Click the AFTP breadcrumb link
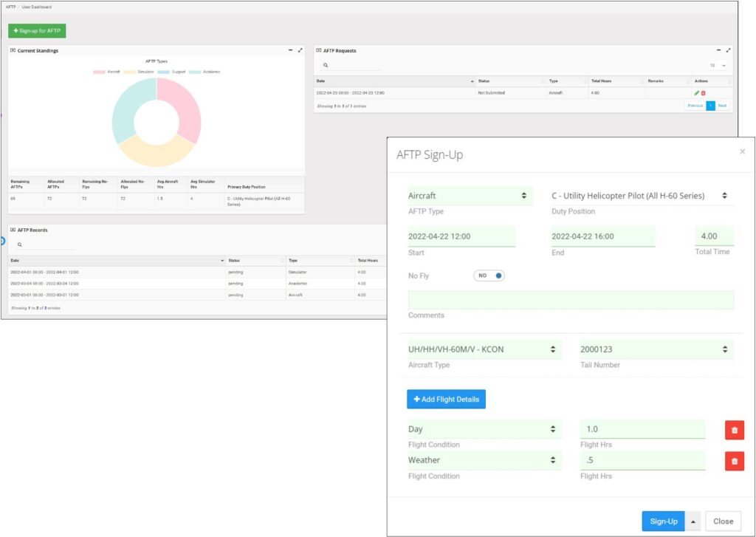Viewport: 756px width, 537px height. 10,7
